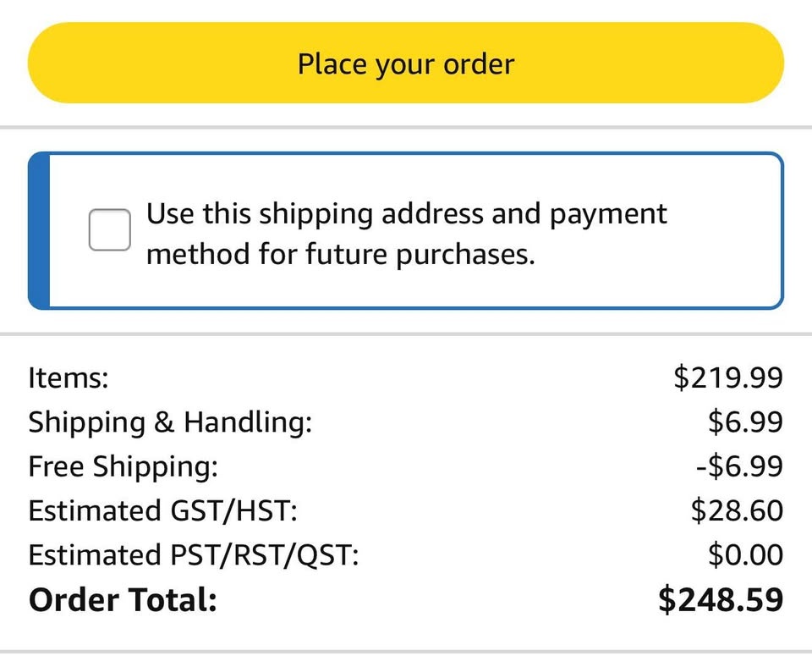Click the word 'Estimated' in the GST/HST row

click(x=89, y=510)
